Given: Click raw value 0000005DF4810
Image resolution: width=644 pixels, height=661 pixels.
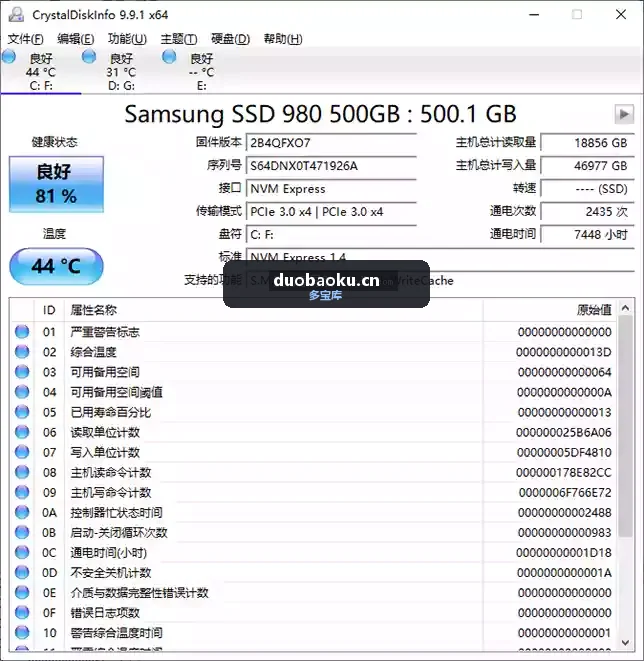Looking at the screenshot, I should click(x=564, y=453).
